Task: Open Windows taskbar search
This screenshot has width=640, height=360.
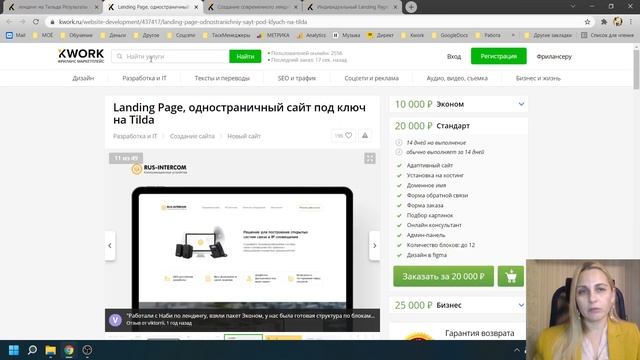Action: pyautogui.click(x=32, y=350)
